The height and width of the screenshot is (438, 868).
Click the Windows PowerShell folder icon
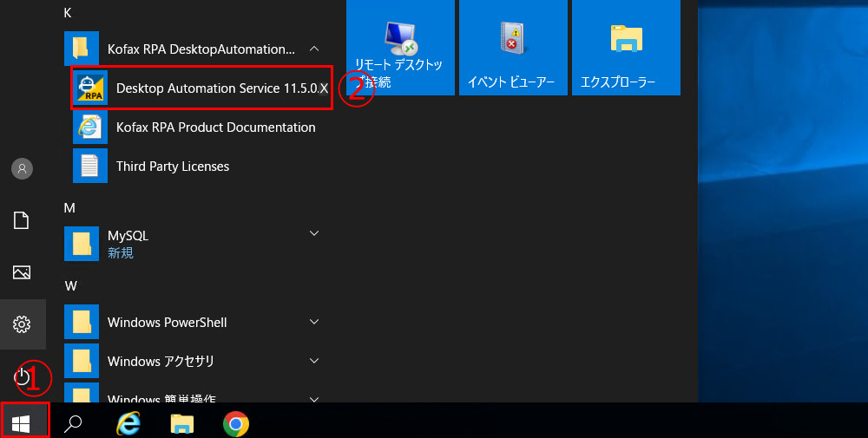82,322
